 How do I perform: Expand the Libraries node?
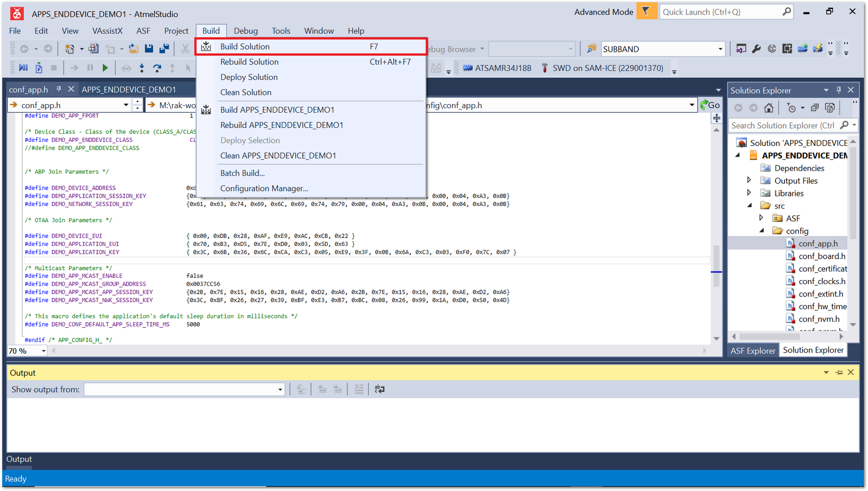pyautogui.click(x=749, y=193)
